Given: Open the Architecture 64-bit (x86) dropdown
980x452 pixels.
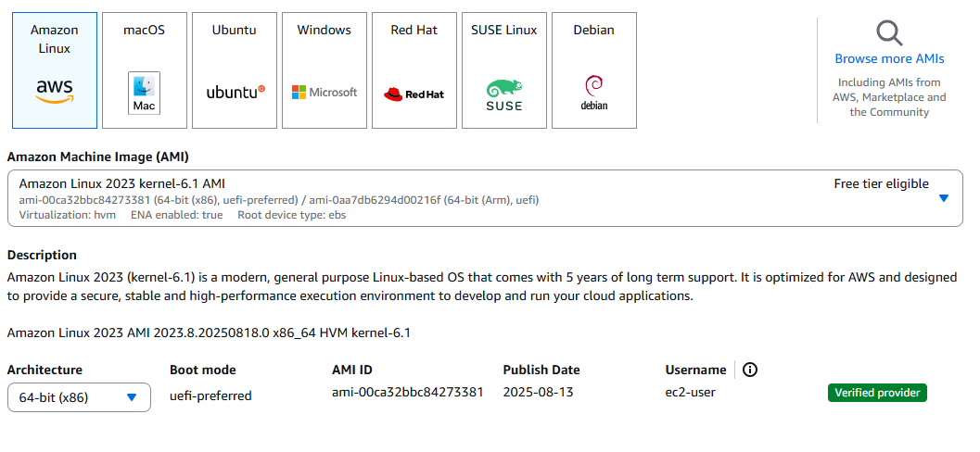Looking at the screenshot, I should click(x=79, y=397).
